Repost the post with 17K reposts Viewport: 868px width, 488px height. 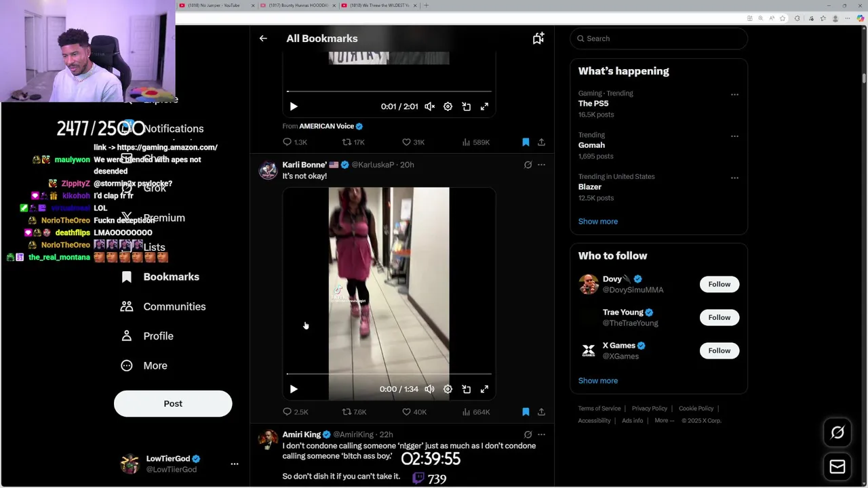(353, 142)
